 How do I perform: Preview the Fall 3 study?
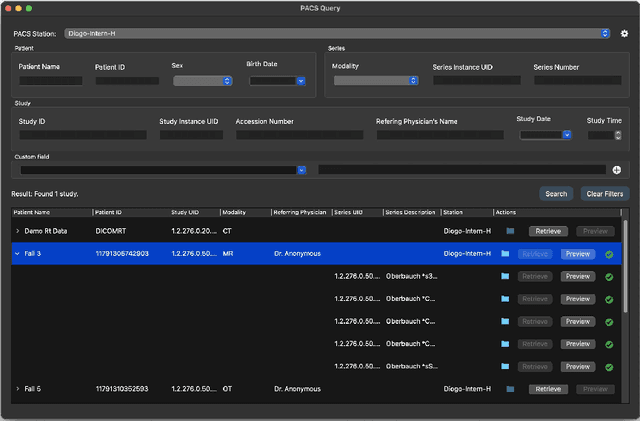coord(578,254)
